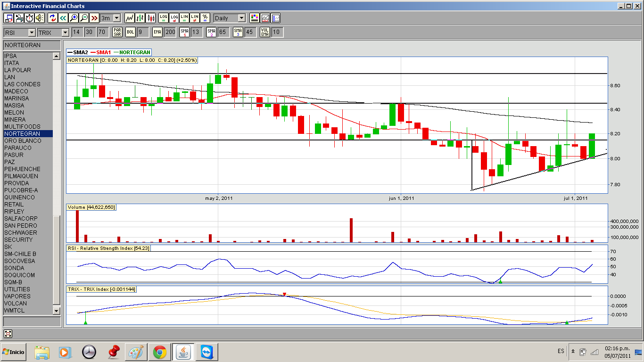Select the line chart style icon
Image resolution: width=644 pixels, height=362 pixels.
(129, 18)
